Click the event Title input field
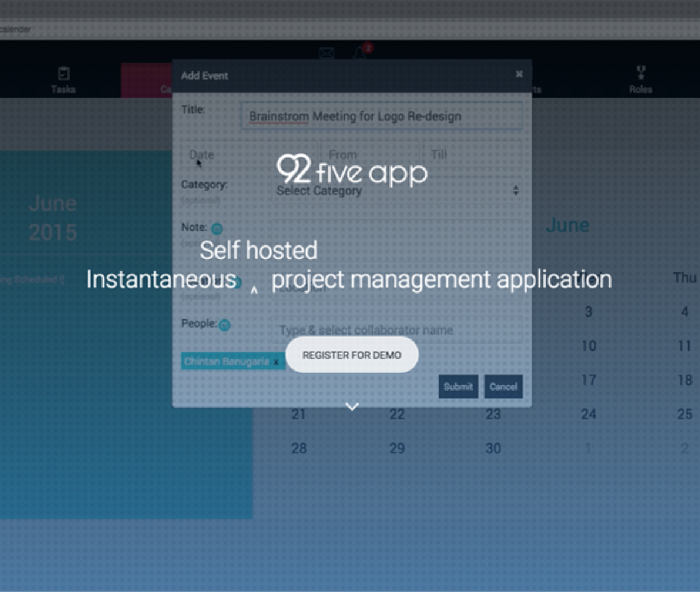 381,116
